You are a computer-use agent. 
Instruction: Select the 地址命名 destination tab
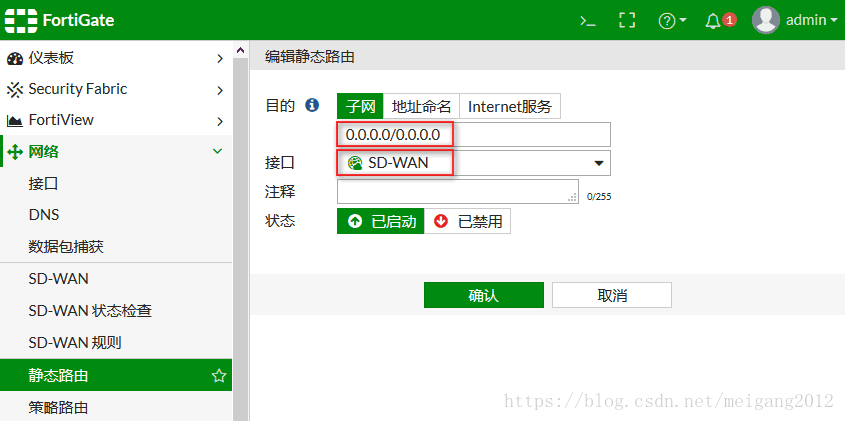click(x=421, y=106)
